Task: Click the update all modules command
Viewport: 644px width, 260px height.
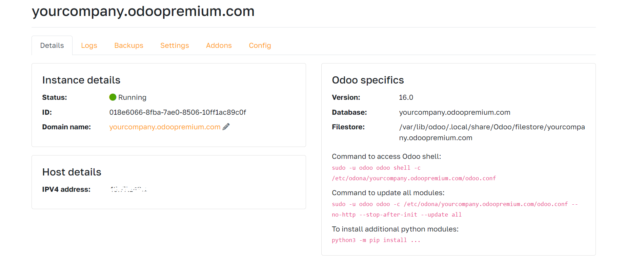Action: (454, 209)
